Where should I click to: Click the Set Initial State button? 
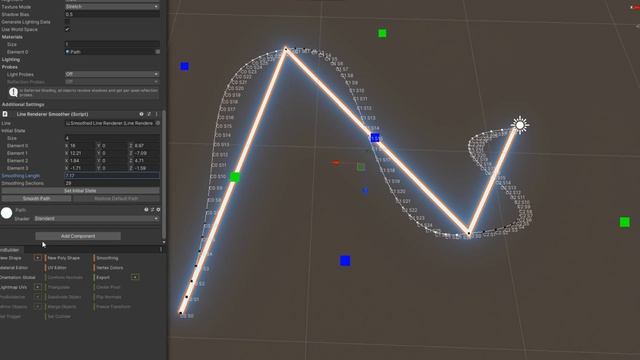[x=80, y=191]
